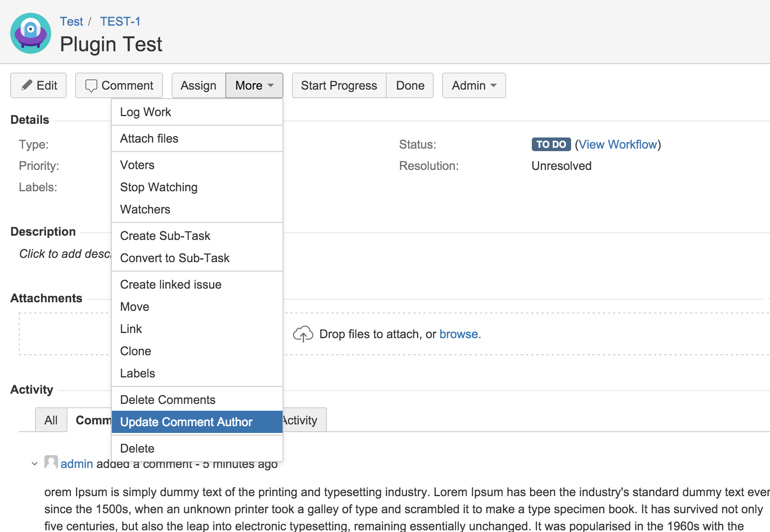Open the View Workflow link
This screenshot has height=532, width=770.
click(x=618, y=144)
